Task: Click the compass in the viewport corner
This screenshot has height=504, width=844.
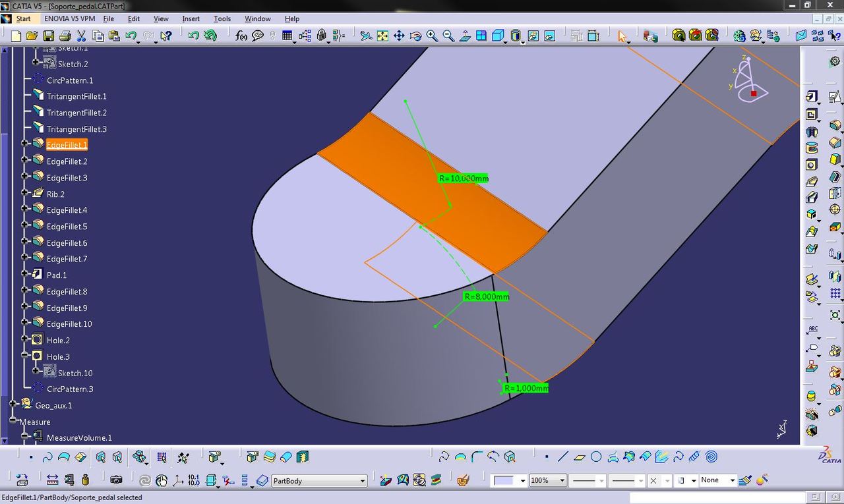Action: coord(748,79)
